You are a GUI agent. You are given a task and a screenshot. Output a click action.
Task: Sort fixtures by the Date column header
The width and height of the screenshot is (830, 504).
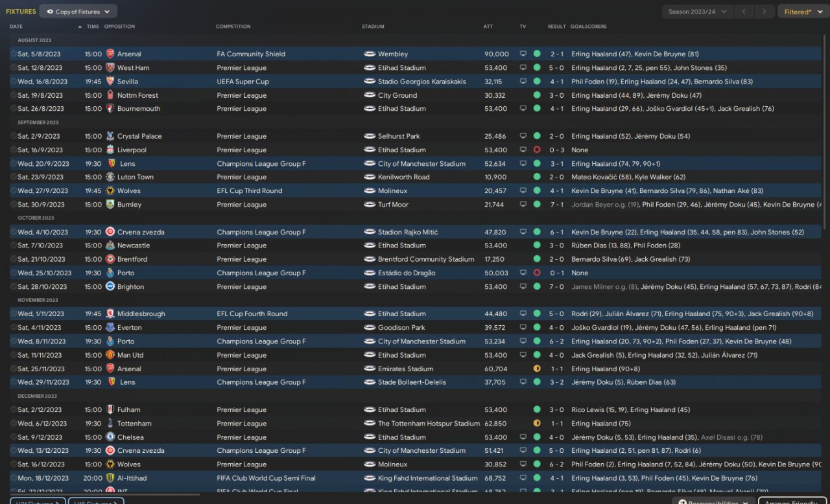pos(16,27)
